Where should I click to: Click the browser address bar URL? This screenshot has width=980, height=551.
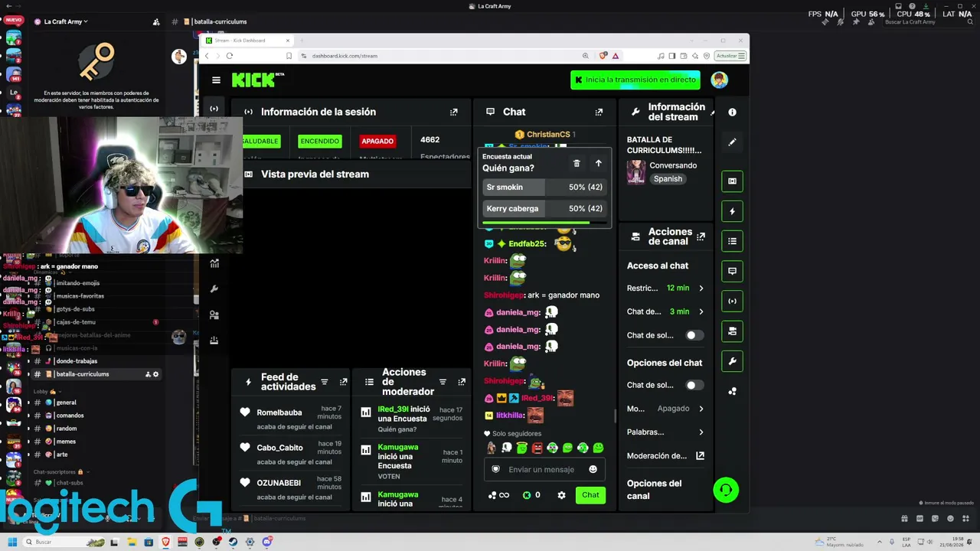(345, 56)
